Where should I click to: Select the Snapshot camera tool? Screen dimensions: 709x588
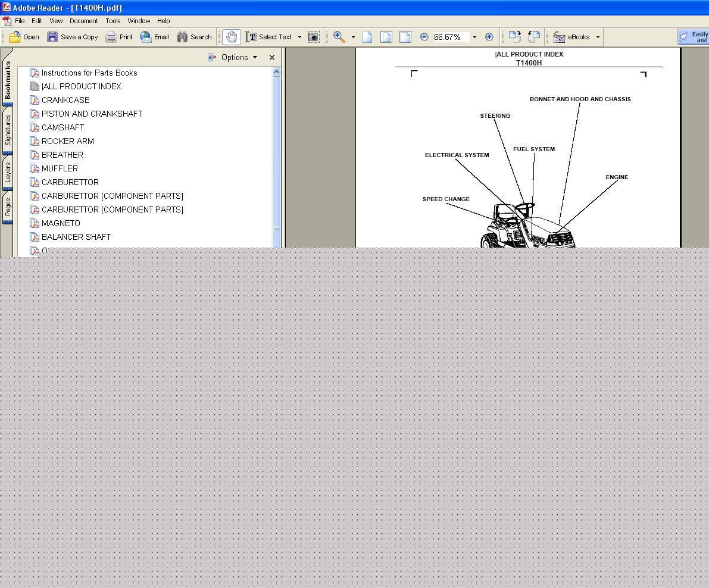point(313,37)
